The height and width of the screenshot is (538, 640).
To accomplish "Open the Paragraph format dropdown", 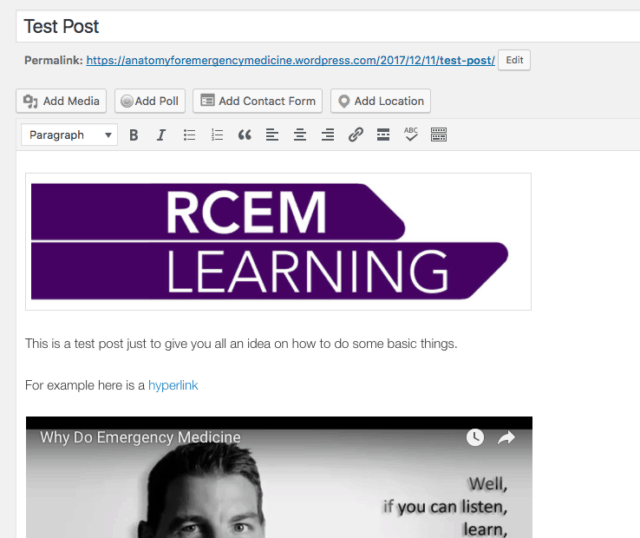I will (x=69, y=135).
